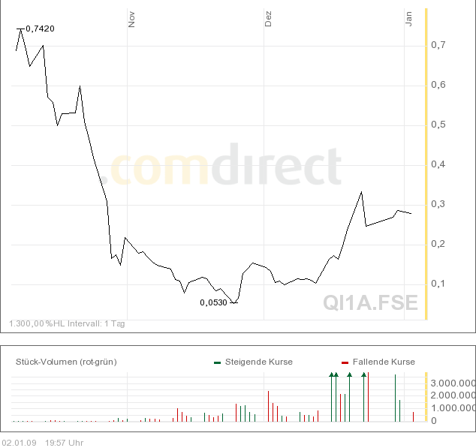
Task: Select the Nov month label
Action: click(x=131, y=20)
